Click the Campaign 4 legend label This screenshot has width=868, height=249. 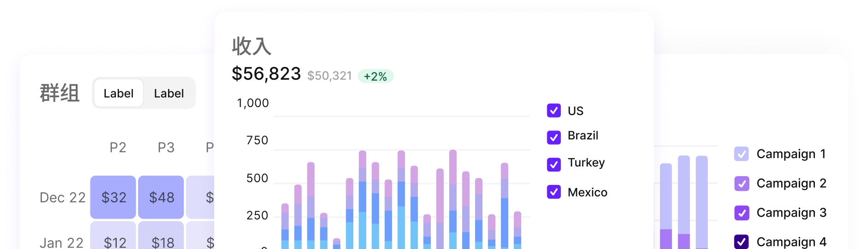pyautogui.click(x=791, y=242)
